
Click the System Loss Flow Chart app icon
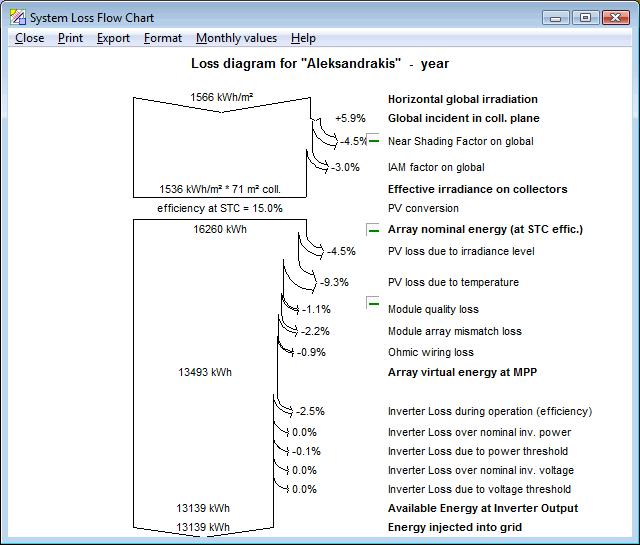point(18,18)
